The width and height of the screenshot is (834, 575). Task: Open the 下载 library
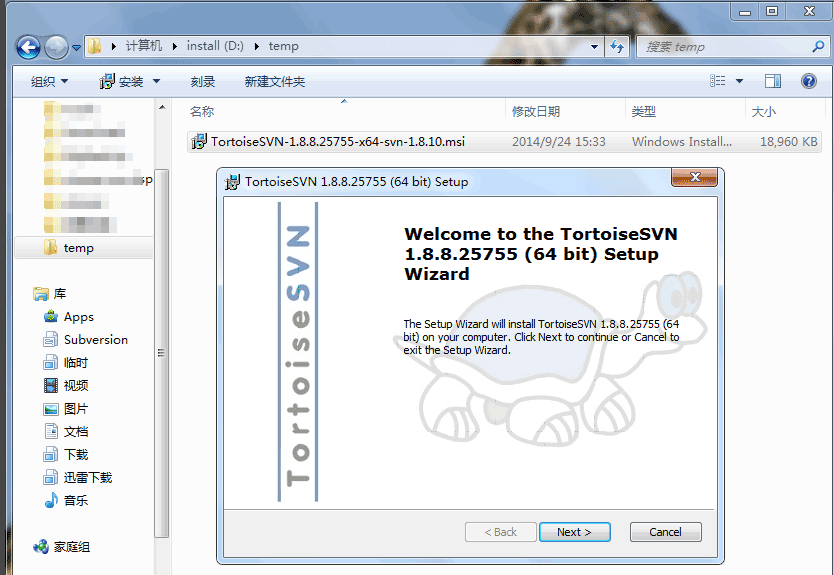pos(76,454)
